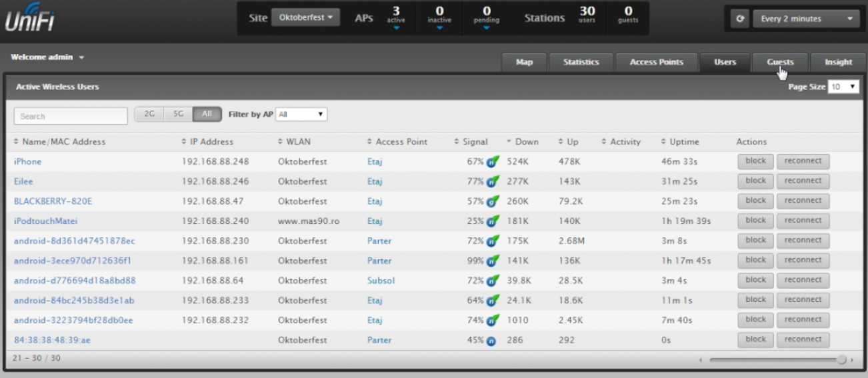Viewport: 868px width, 378px height.
Task: Click signal icon in iPhone row
Action: pos(491,161)
